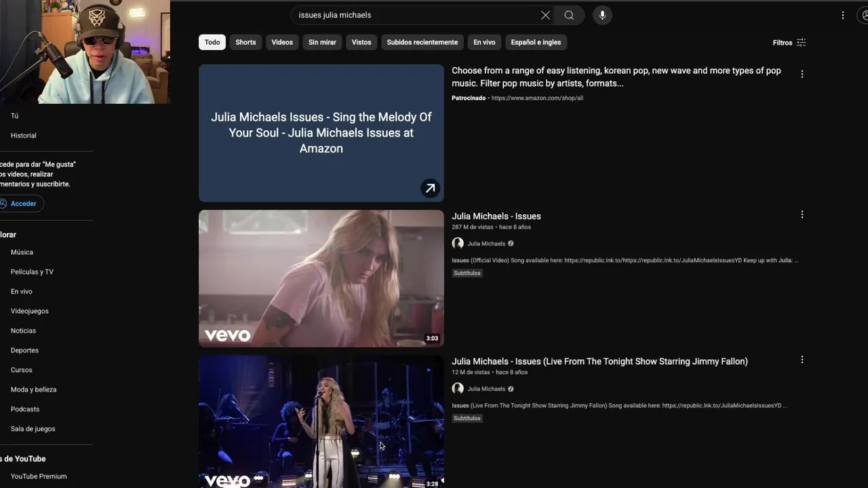The height and width of the screenshot is (488, 868).
Task: Clear the search box with the X icon
Action: 545,15
